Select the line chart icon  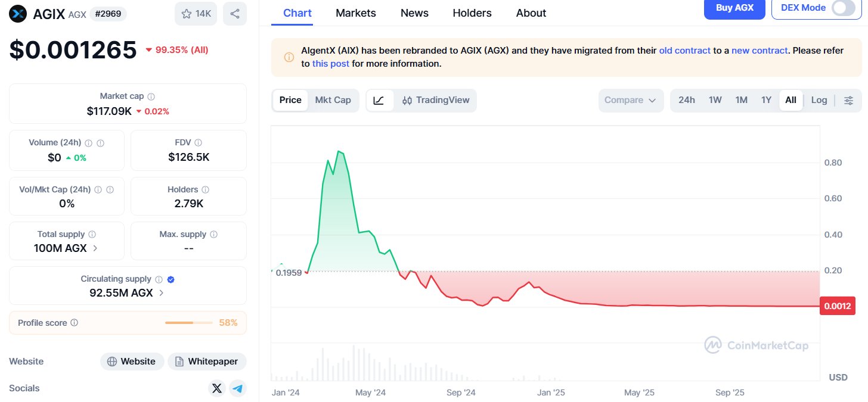tap(379, 100)
